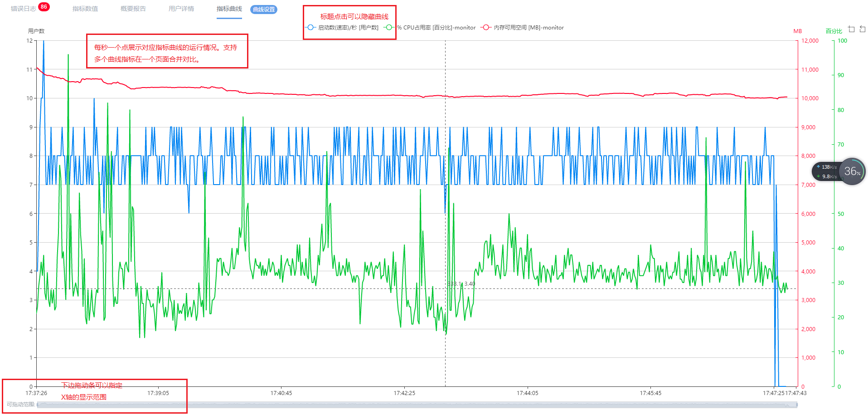The width and height of the screenshot is (868, 415).
Task: Toggle the 内存可用空间 [MB]-monitor curve
Action: [x=529, y=28]
